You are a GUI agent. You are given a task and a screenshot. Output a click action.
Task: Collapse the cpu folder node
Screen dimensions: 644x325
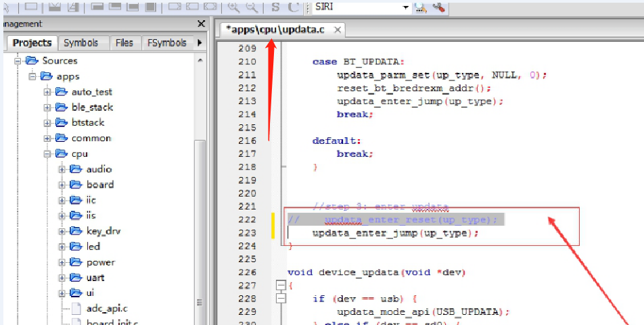47,154
